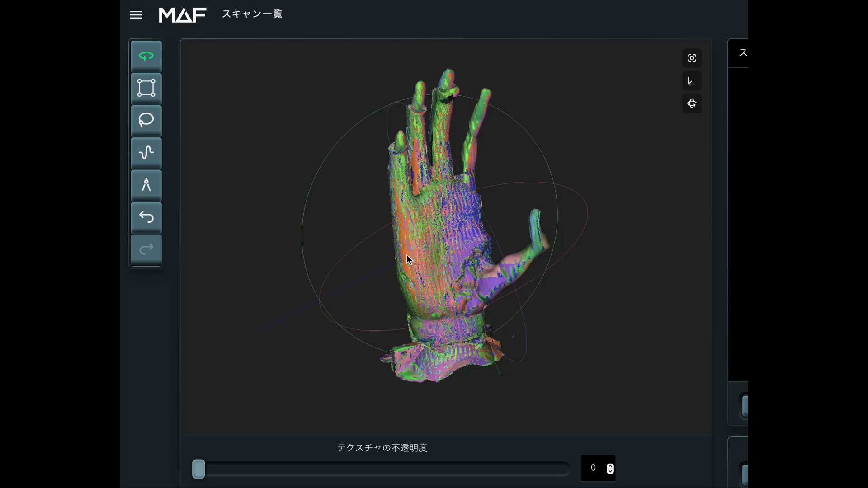
Task: Open the スキャン一覧 scan list link
Action: pos(252,14)
